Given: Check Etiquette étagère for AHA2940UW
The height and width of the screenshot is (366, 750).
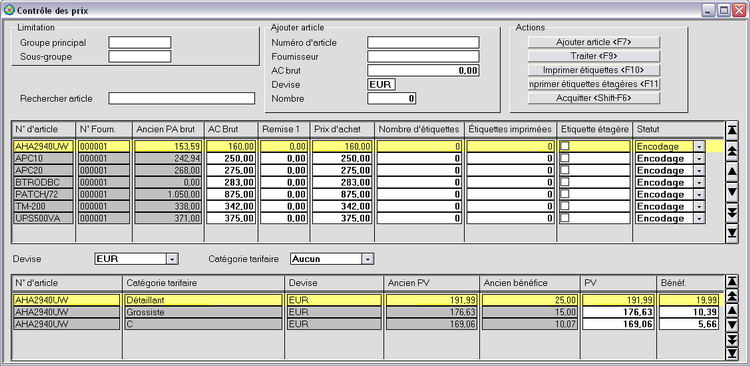Looking at the screenshot, I should pos(564,145).
